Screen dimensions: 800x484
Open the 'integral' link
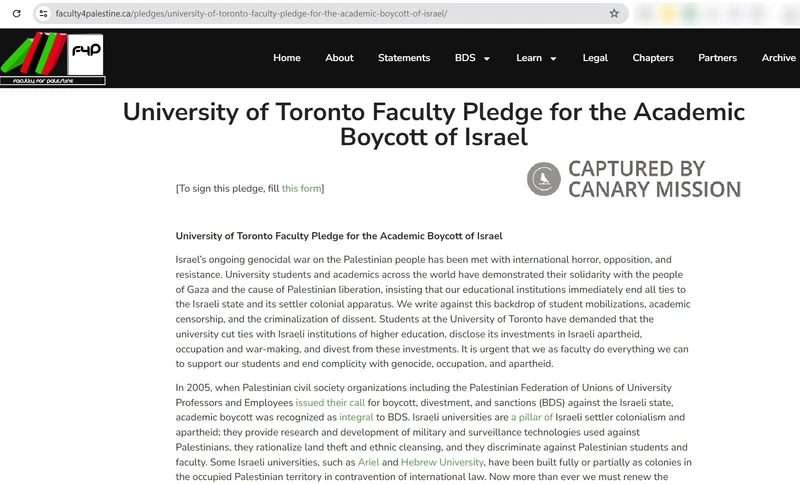point(356,417)
